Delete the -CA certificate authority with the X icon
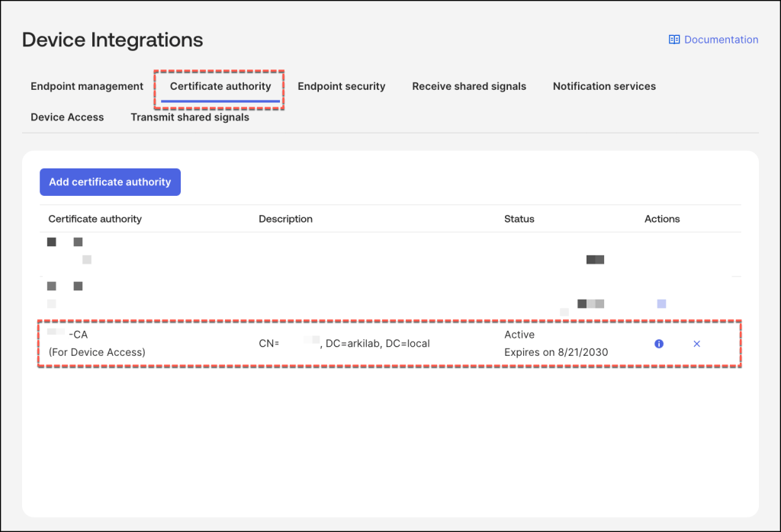 click(x=696, y=344)
